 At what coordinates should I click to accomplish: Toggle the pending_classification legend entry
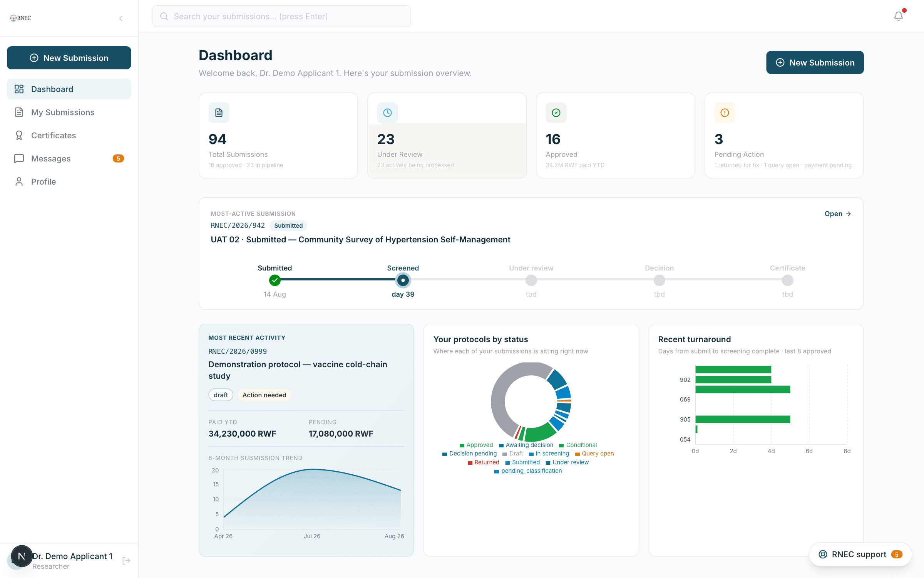528,470
